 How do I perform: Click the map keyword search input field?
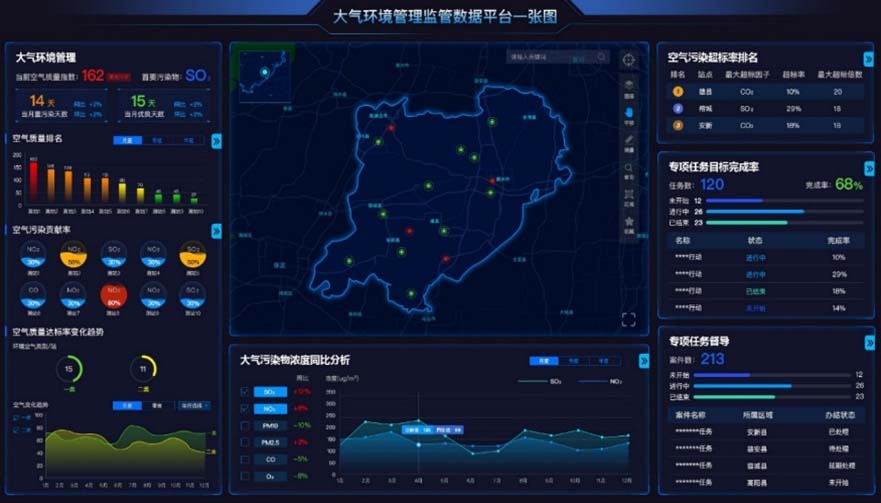pos(557,57)
